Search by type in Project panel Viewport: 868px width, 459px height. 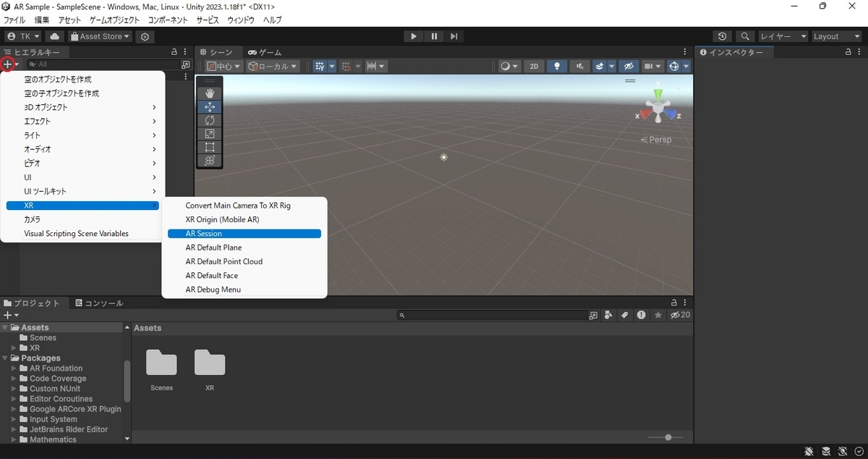tap(607, 316)
